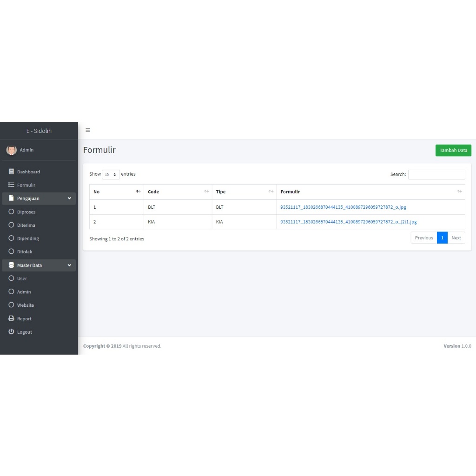
Task: Sort the table by the Tipe column
Action: tap(244, 192)
